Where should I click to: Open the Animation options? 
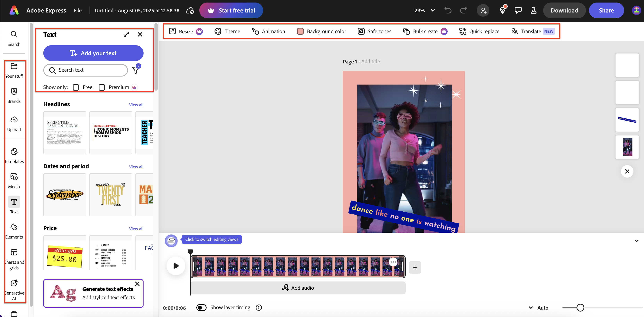tap(269, 31)
